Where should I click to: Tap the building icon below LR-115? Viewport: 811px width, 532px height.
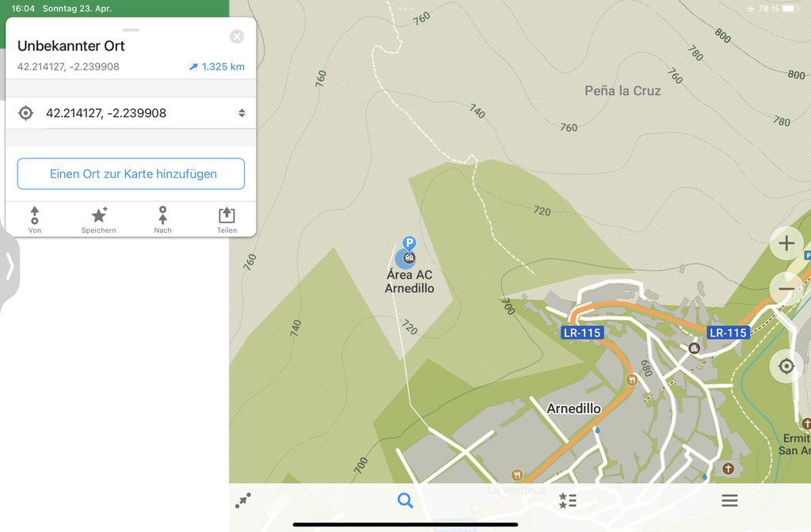[x=694, y=348]
